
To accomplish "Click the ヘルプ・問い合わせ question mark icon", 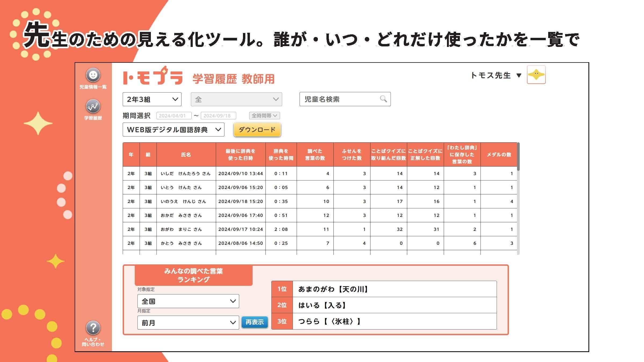I will pyautogui.click(x=93, y=328).
